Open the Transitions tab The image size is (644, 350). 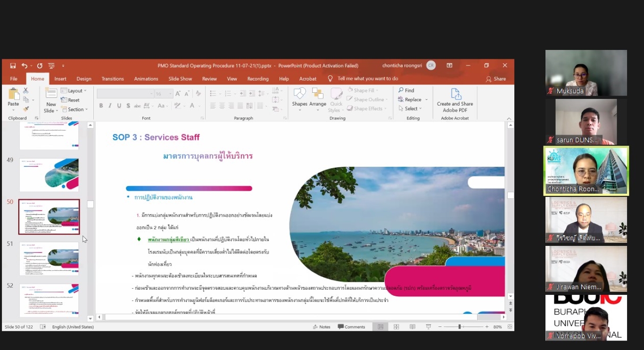click(x=113, y=79)
